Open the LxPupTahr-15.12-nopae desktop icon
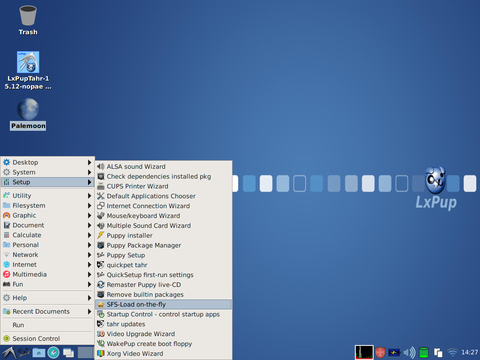This screenshot has width=480, height=360. point(28,70)
